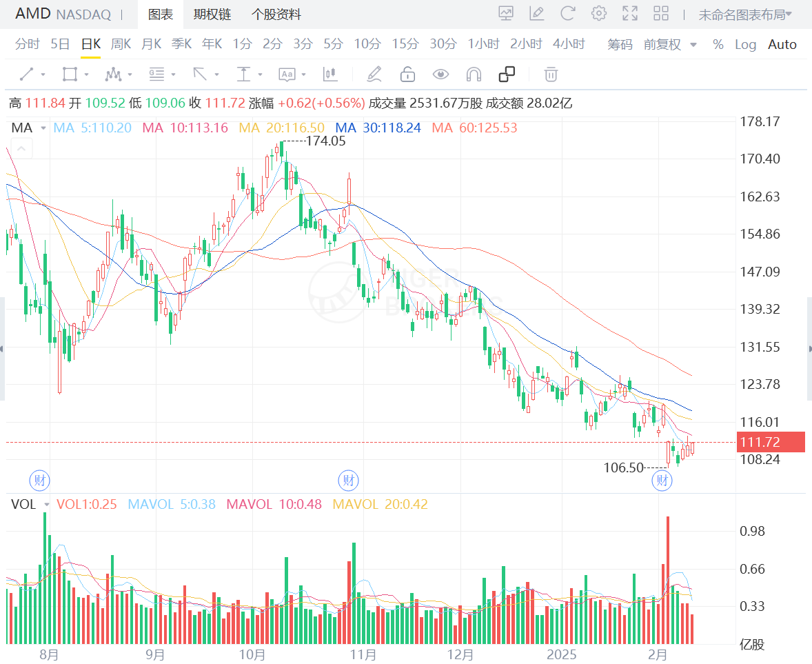Click the late-October earnings marker 财

(x=349, y=480)
